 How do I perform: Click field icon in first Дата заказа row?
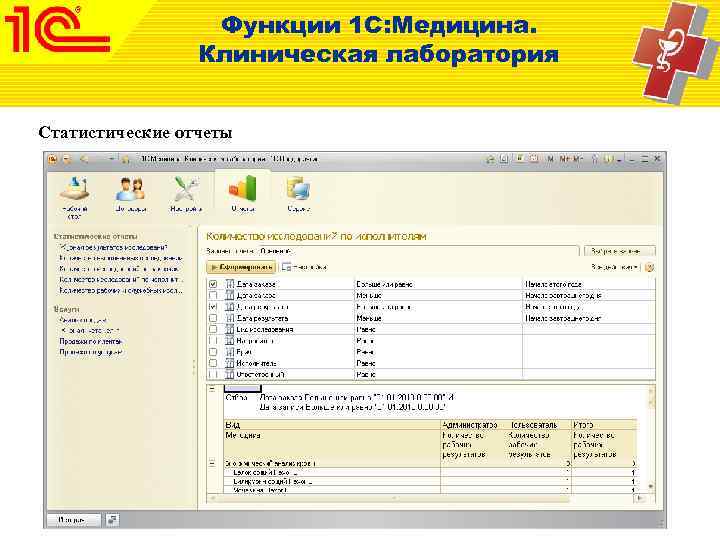230,284
